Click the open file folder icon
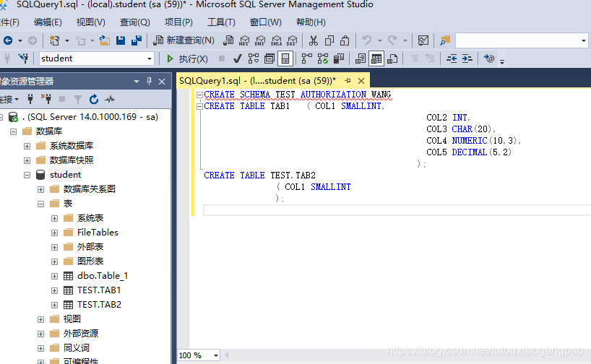Viewport: 591px width, 364px height. 105,40
